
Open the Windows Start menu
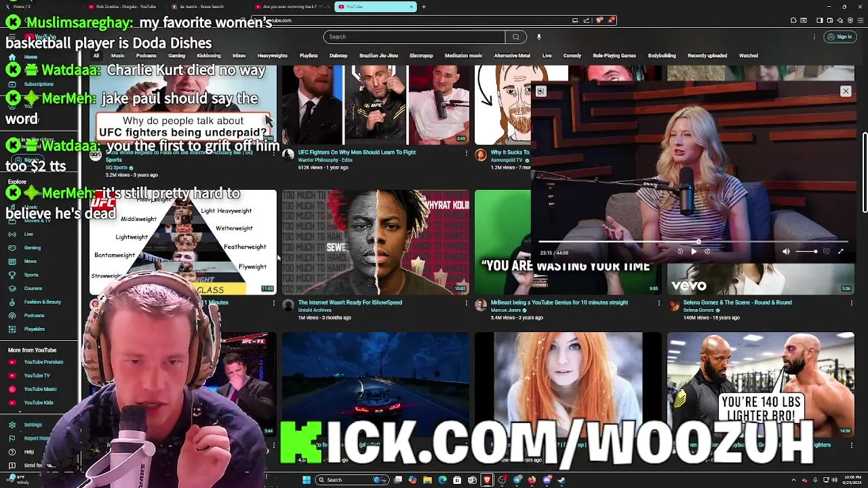(x=306, y=480)
